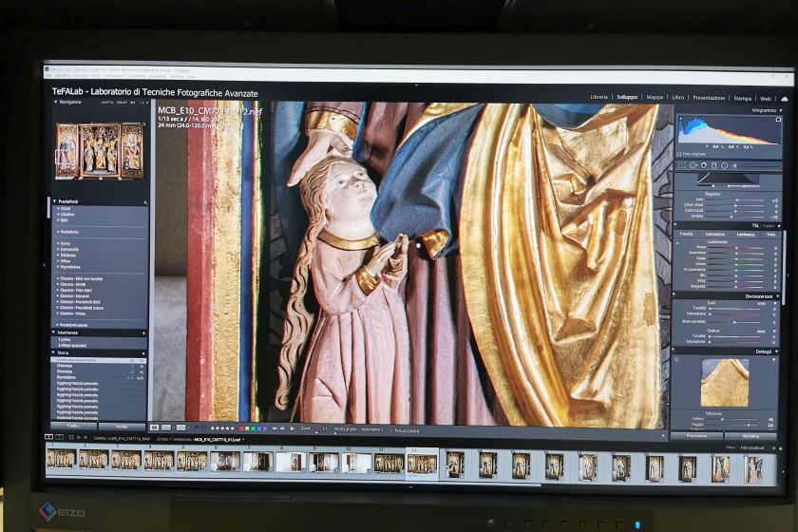Apply purple color label
Viewport: 798px width, 532px height.
(x=264, y=428)
